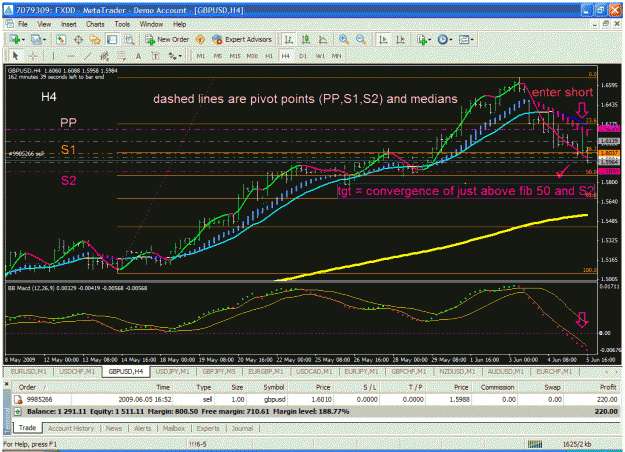Switch chart to Candlesticks mode

click(306, 39)
